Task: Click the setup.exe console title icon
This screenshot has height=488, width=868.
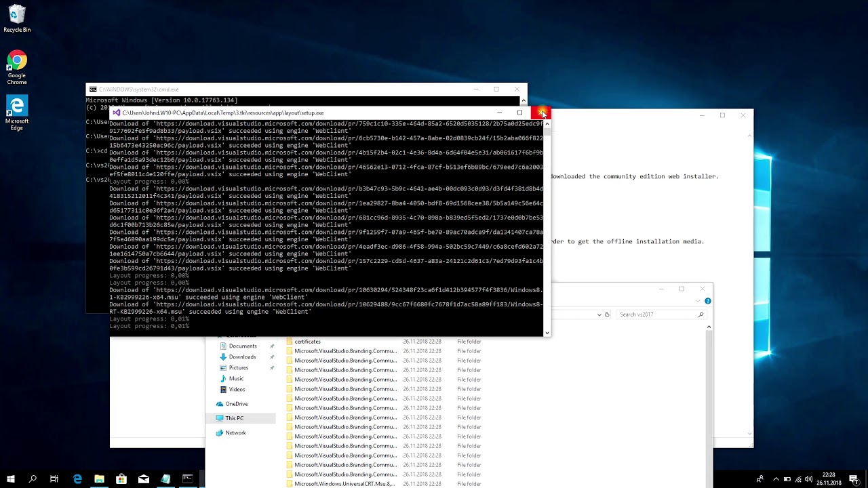Action: pyautogui.click(x=117, y=113)
